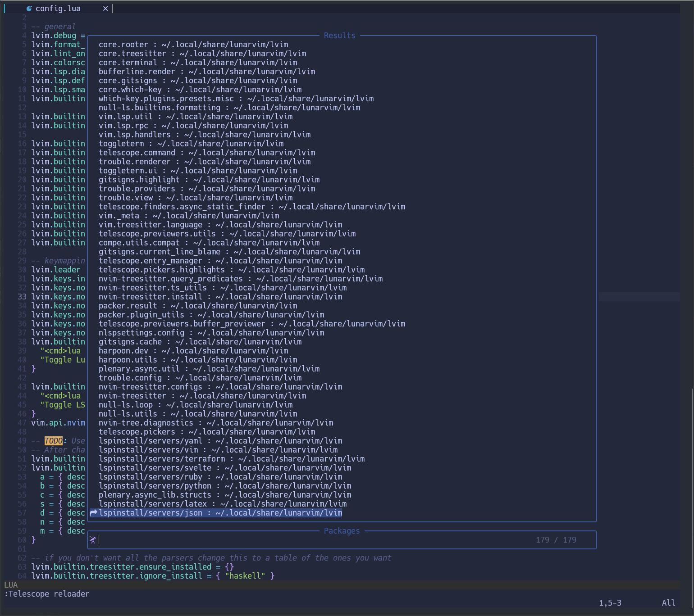This screenshot has height=616, width=694.
Task: Click the LUA mode indicator in the status bar
Action: (x=11, y=584)
